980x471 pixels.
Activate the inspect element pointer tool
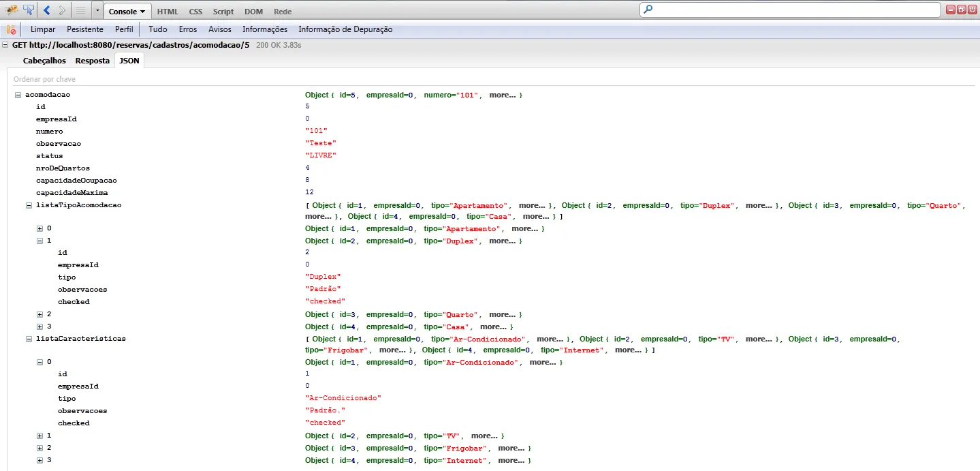click(x=29, y=10)
